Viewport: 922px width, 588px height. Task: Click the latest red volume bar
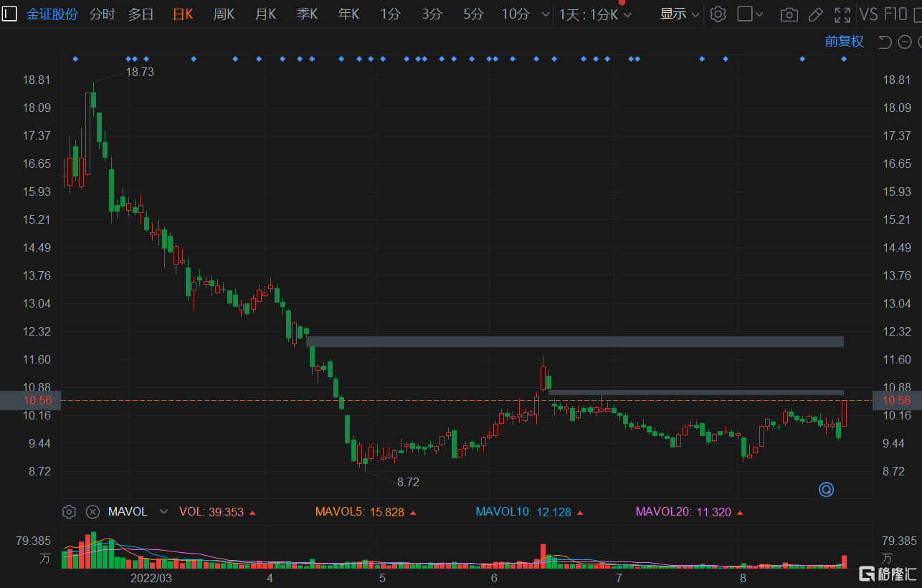(845, 561)
